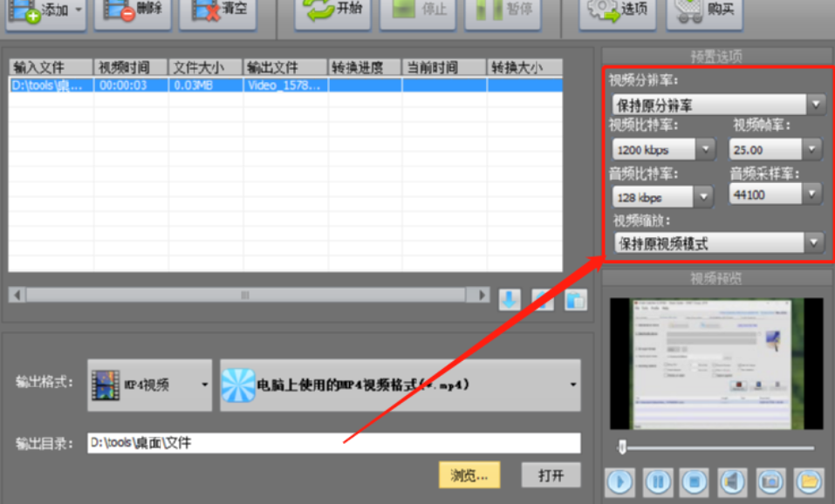Image resolution: width=835 pixels, height=504 pixels.
Task: Click the 转换大小 column header
Action: [x=524, y=67]
